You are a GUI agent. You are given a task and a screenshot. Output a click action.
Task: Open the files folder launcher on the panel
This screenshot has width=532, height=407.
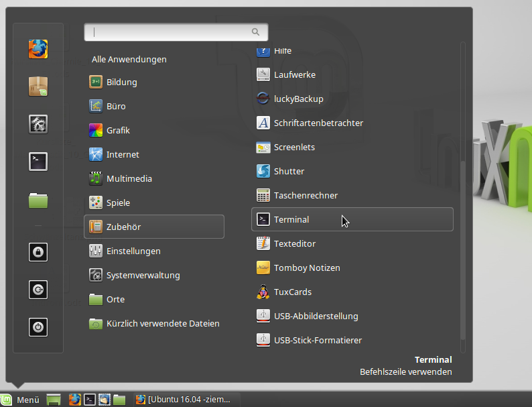pos(119,400)
